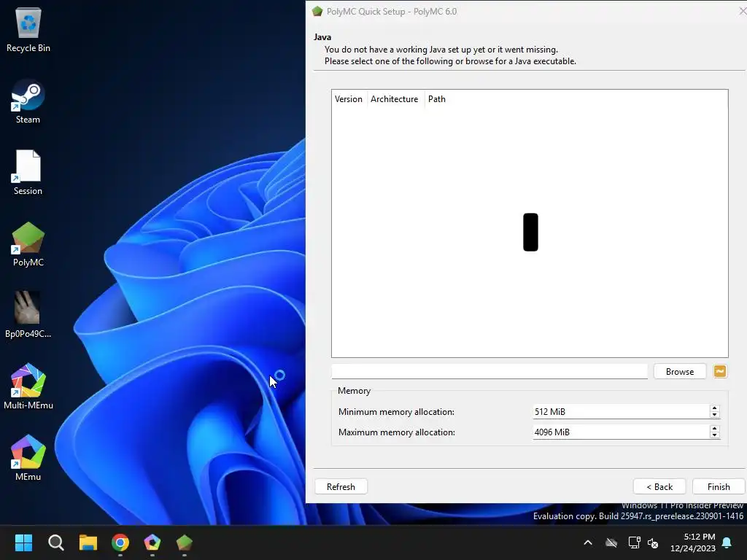Viewport: 747px width, 560px height.
Task: Close the PolyMC Quick Setup window
Action: coord(742,11)
